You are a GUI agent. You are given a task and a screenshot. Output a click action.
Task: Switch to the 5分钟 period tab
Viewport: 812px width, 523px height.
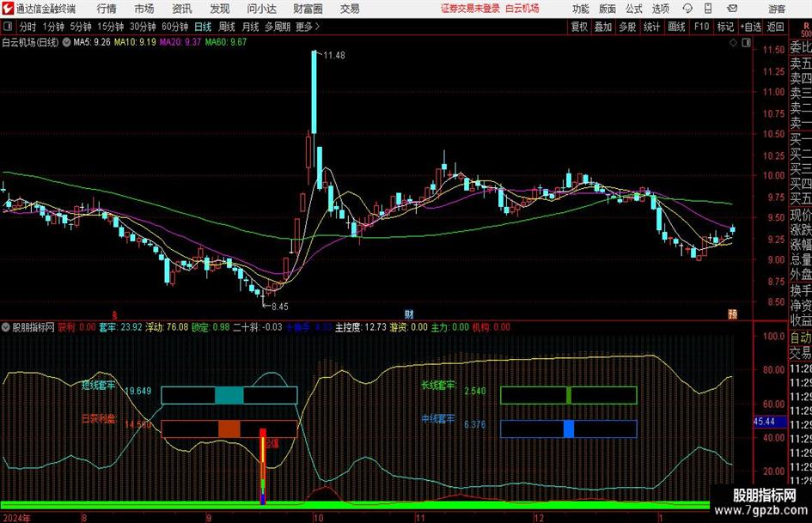click(x=81, y=27)
